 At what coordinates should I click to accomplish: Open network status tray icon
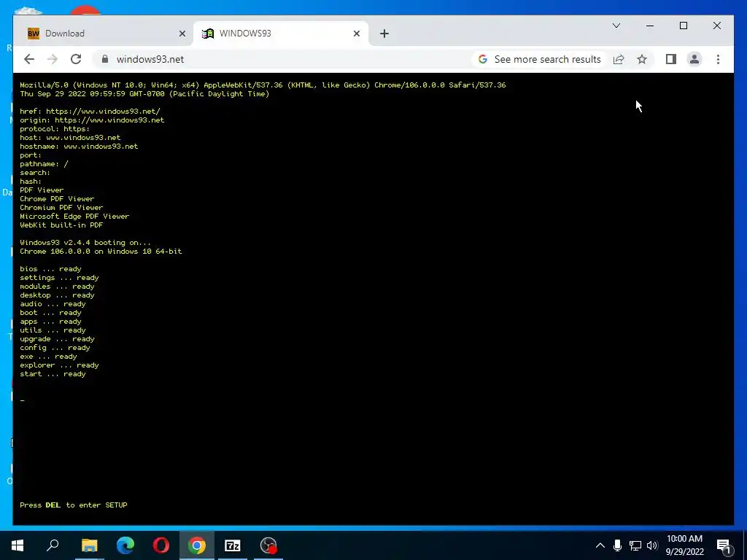[x=635, y=545]
